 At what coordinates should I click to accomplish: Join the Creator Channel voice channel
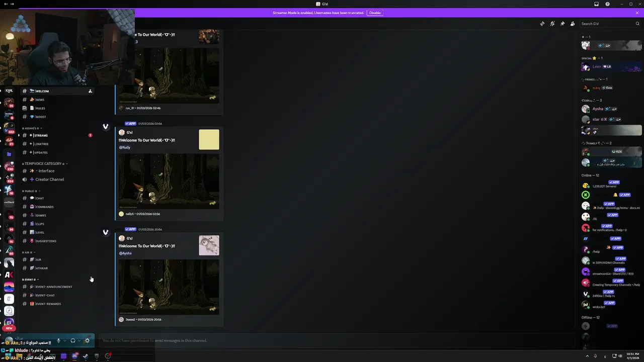pos(57,179)
